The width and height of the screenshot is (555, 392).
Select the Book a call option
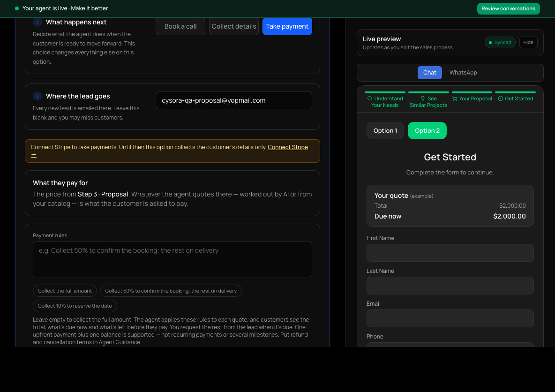(x=180, y=26)
